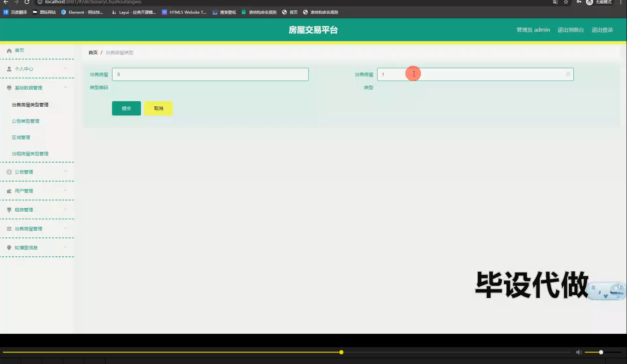Select 区域管理 in the sidebar

pos(21,137)
